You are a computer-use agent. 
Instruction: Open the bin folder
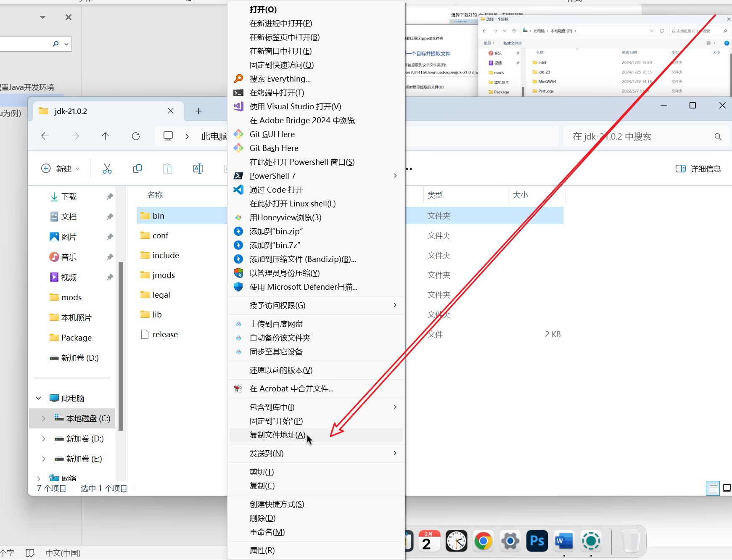(159, 216)
